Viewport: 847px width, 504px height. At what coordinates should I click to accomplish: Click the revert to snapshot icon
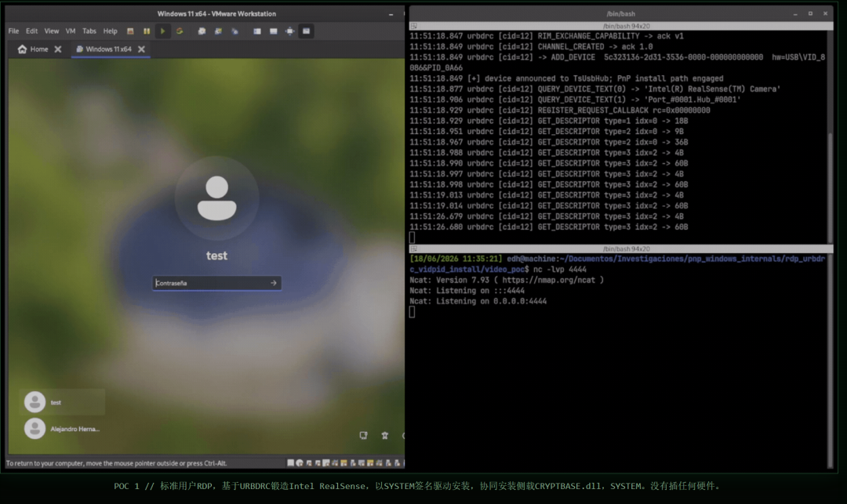pos(218,31)
